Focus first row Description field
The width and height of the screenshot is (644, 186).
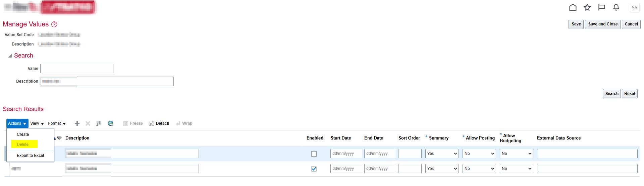(x=132, y=154)
